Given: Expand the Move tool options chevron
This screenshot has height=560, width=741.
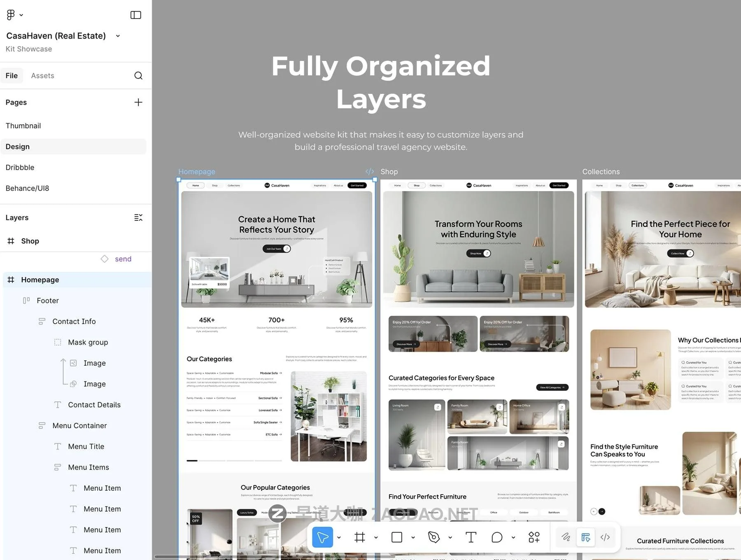Looking at the screenshot, I should point(339,538).
